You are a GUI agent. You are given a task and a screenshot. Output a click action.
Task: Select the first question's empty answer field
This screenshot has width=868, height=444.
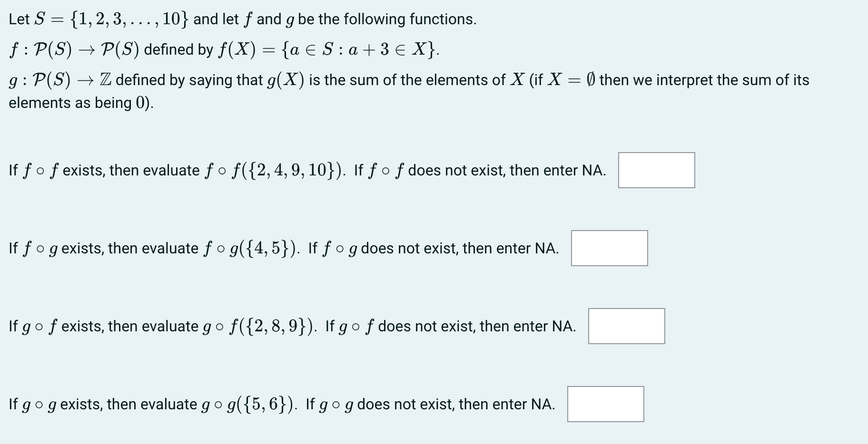tap(656, 170)
